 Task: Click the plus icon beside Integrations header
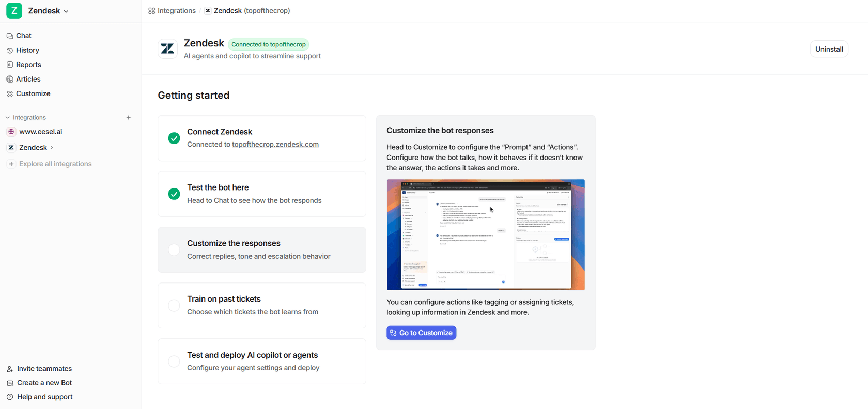pyautogui.click(x=129, y=118)
